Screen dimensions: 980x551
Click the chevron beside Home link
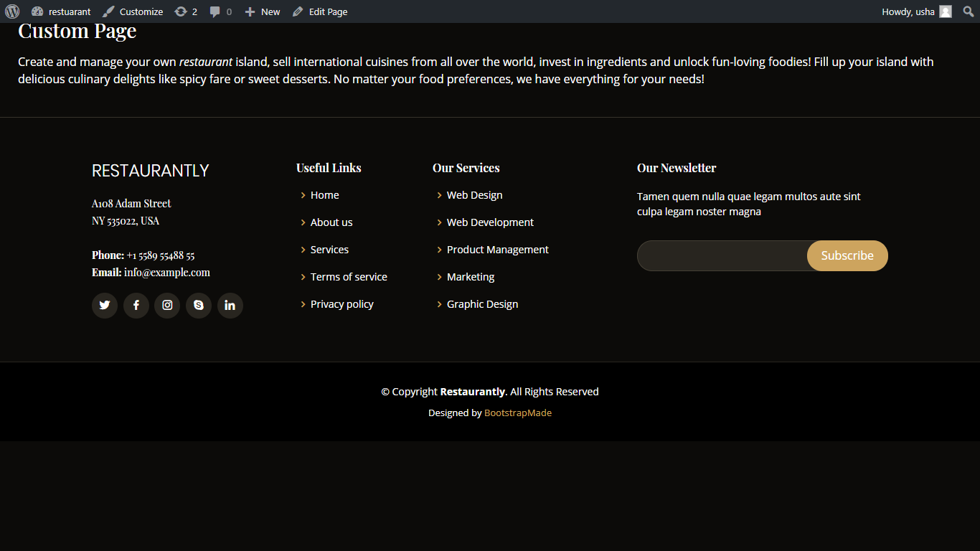point(303,195)
